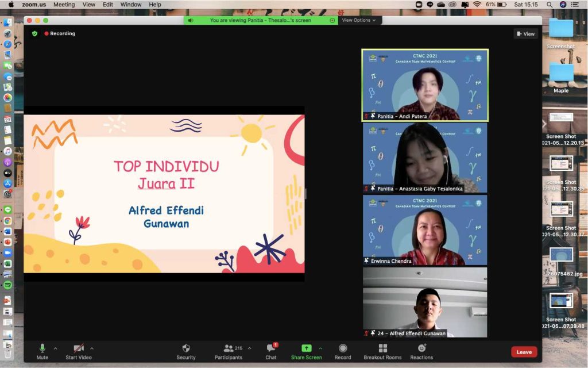Expand video options arrow beside Start Video
The height and width of the screenshot is (368, 588).
point(92,348)
